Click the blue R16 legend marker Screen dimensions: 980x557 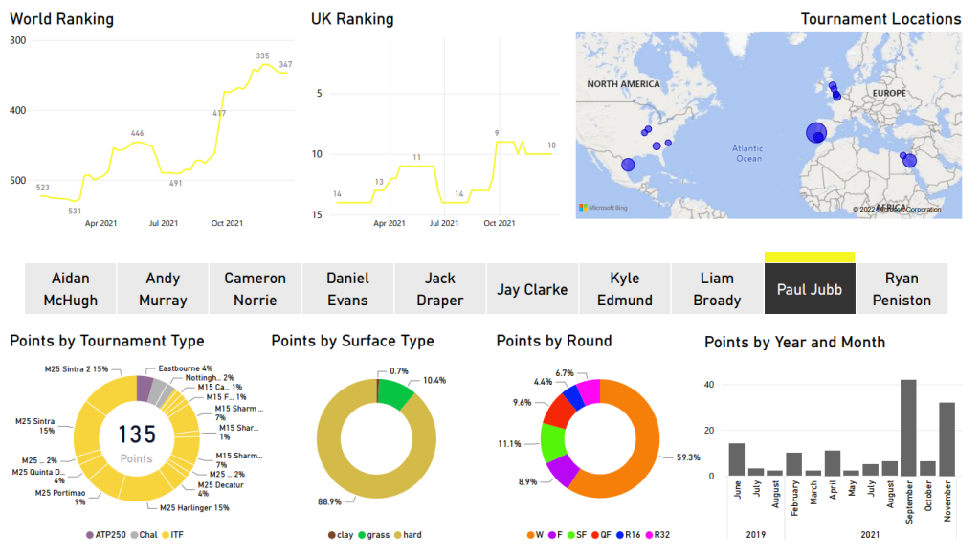[x=623, y=534]
